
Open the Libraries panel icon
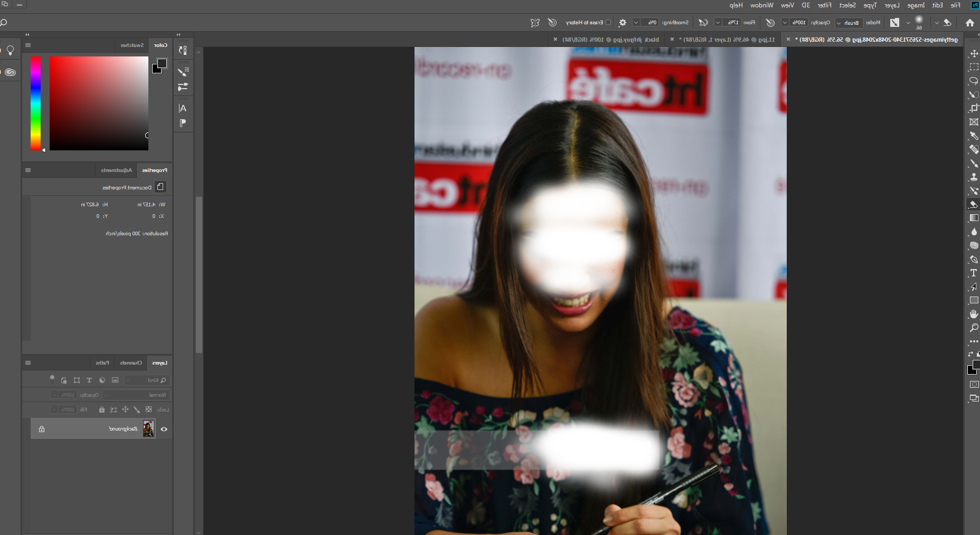[x=10, y=72]
